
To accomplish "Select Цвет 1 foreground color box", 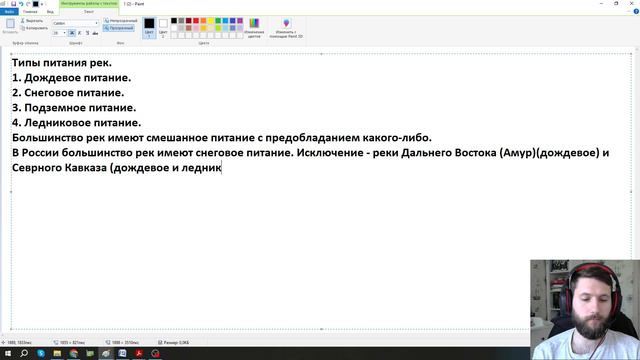I will (149, 27).
